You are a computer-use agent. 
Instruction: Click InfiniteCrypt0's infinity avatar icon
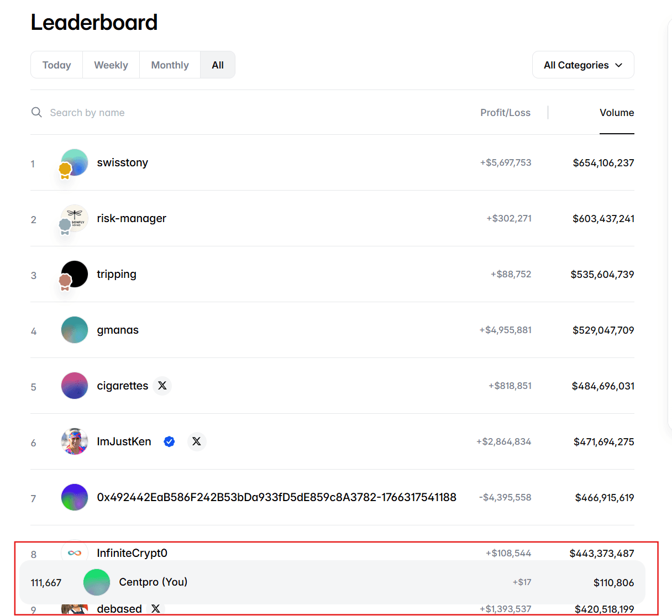pos(75,552)
